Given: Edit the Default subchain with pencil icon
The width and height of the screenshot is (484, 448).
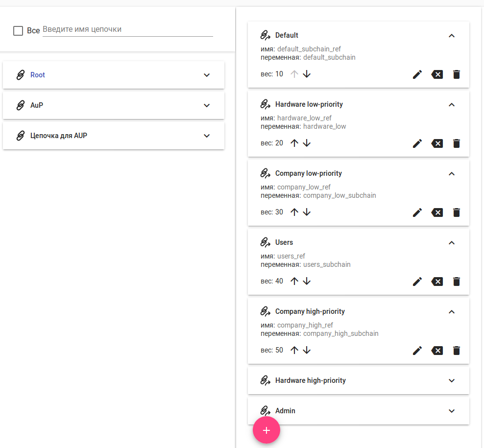Looking at the screenshot, I should (417, 74).
